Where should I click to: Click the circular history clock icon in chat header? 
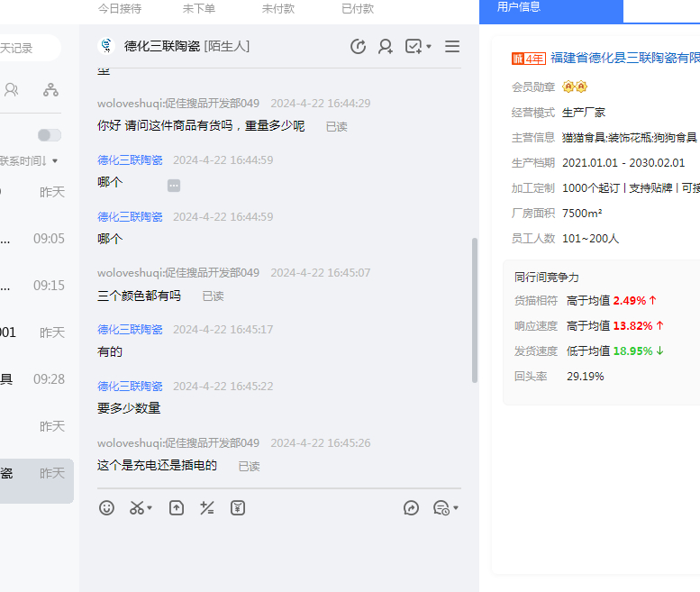click(359, 47)
